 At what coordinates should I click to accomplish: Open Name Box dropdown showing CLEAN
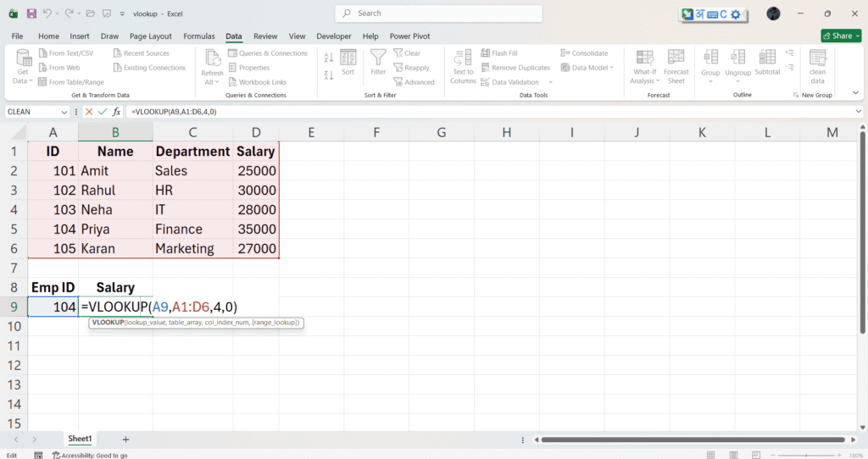click(x=64, y=113)
